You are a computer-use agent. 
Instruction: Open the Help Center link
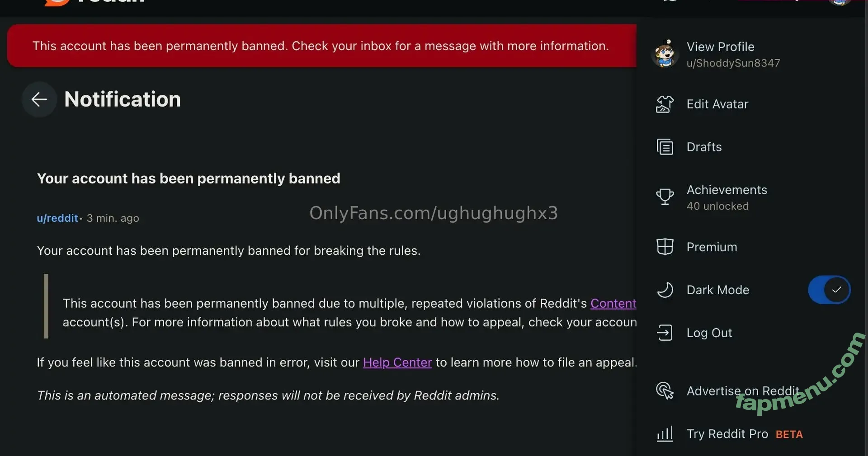[397, 362]
